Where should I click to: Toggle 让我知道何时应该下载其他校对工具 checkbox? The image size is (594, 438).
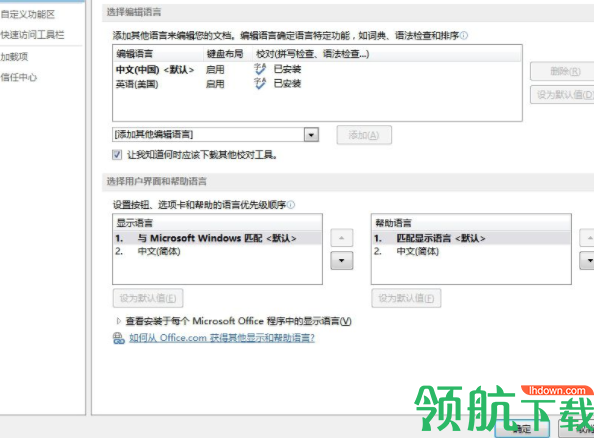(117, 155)
